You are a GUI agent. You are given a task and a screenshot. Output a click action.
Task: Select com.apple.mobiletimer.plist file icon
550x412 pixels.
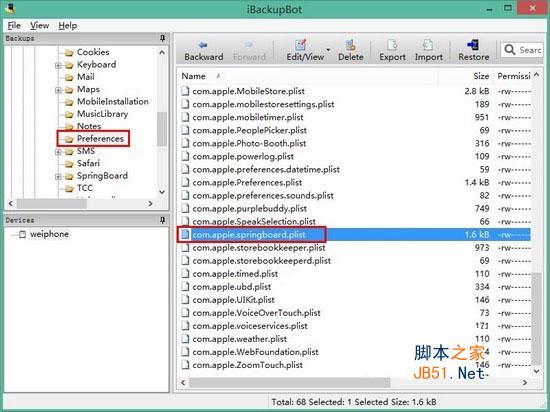[x=185, y=117]
